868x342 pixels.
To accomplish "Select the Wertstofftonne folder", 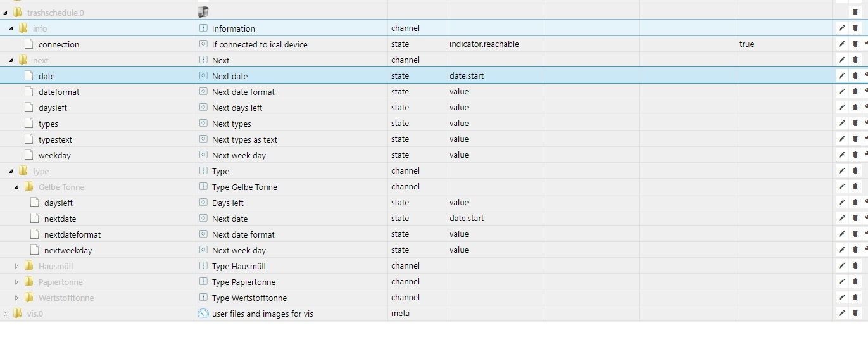I will [66, 298].
